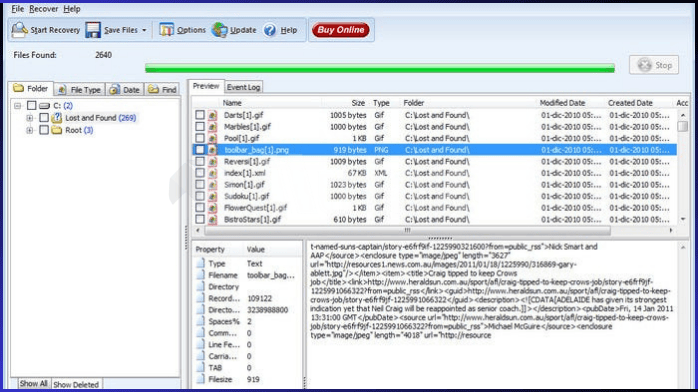Expand the Lost and Found tree node
The width and height of the screenshot is (698, 392).
(x=29, y=118)
